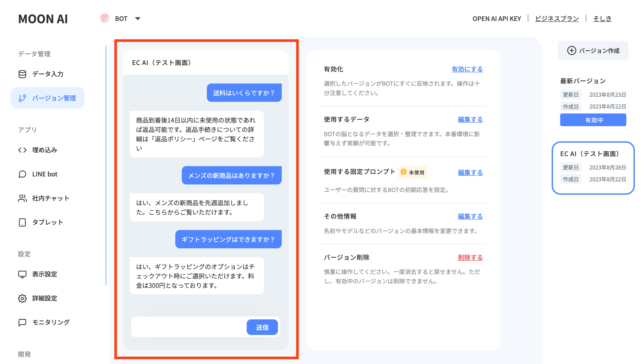
Task: Click the タブレット device icon
Action: [x=22, y=222]
